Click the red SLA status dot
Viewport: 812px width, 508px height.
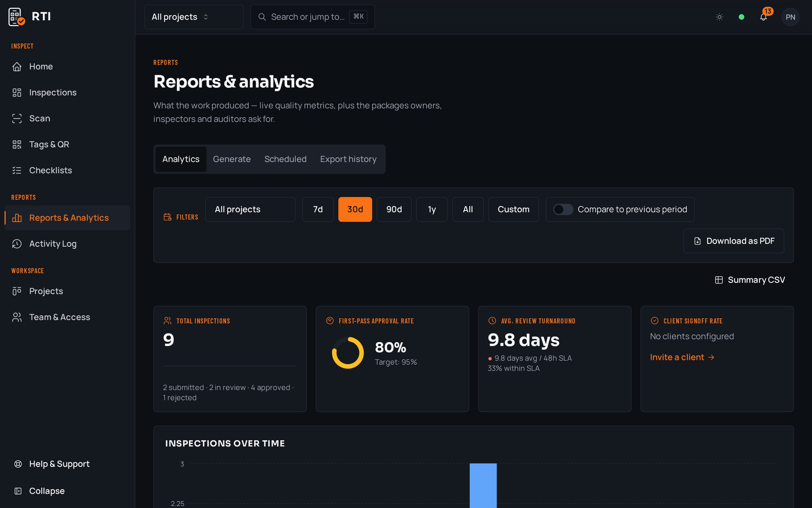tap(490, 359)
